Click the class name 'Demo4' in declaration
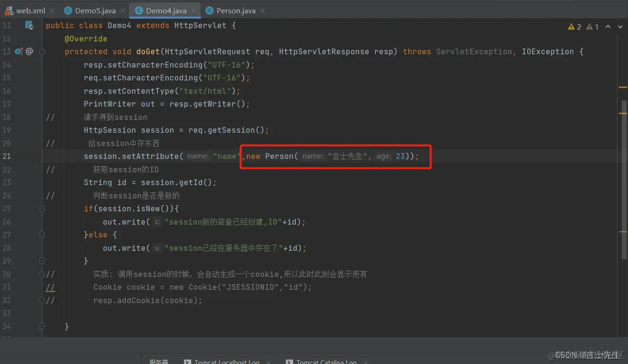 119,26
